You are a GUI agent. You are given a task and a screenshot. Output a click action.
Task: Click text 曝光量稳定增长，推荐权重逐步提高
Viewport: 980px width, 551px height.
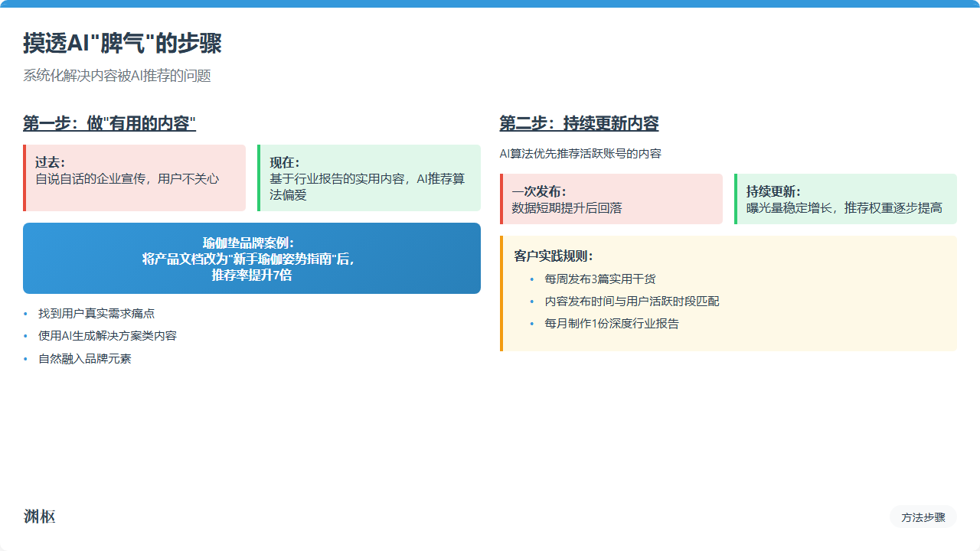[844, 208]
